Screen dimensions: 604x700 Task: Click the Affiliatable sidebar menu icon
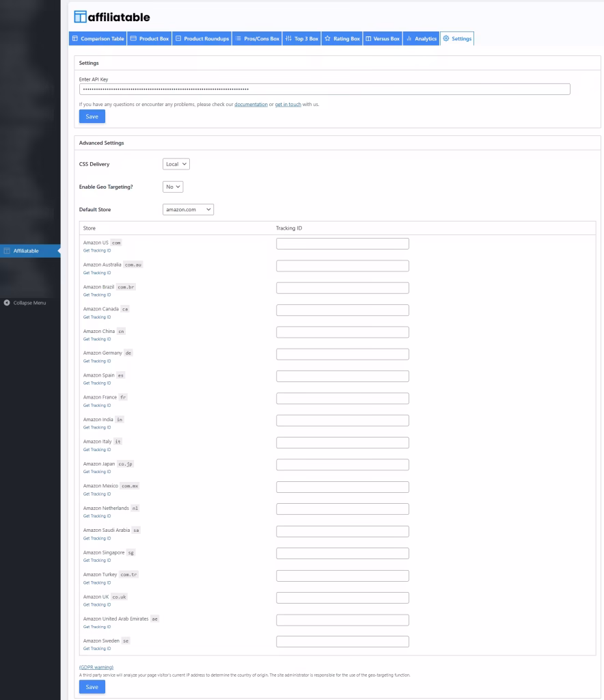(x=7, y=251)
